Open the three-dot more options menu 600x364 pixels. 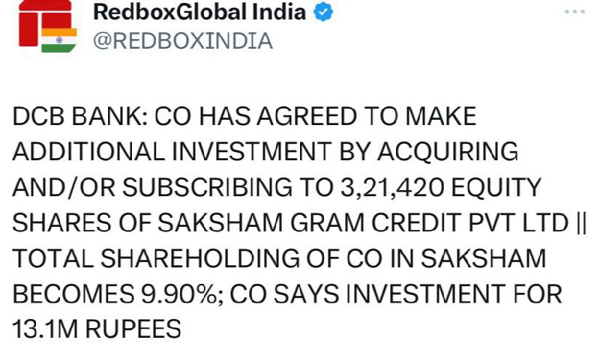pos(574,12)
